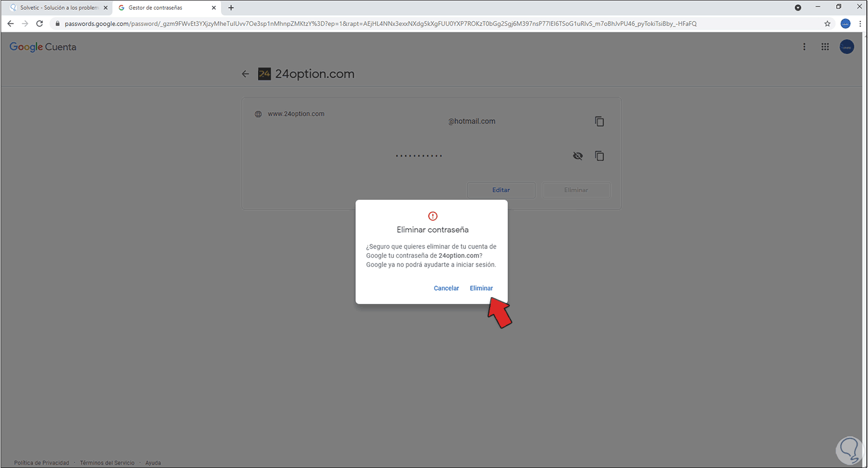Click the 24option site logo icon
The height and width of the screenshot is (468, 868).
coord(264,74)
